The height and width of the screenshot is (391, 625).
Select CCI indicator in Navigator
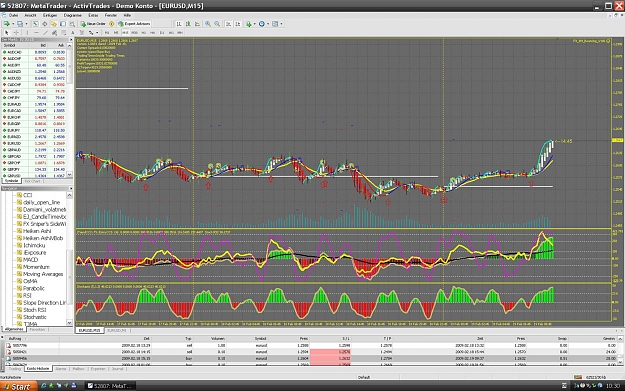pyautogui.click(x=28, y=195)
